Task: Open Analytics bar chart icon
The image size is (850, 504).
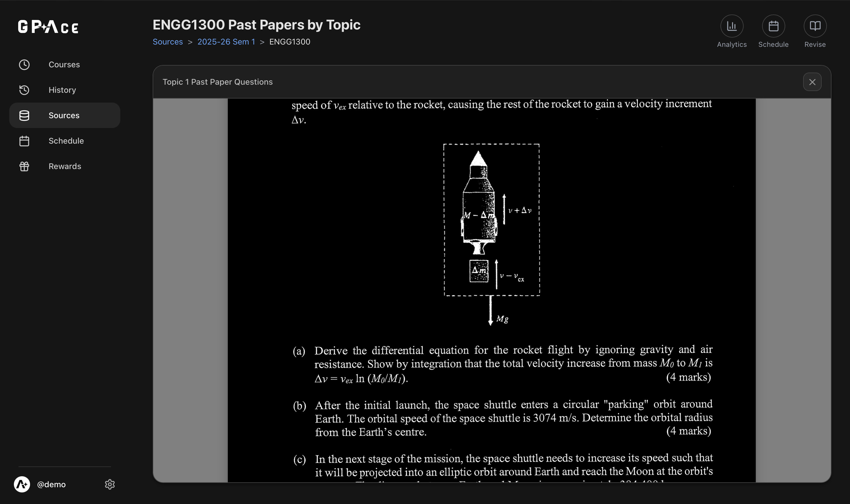Action: (731, 26)
